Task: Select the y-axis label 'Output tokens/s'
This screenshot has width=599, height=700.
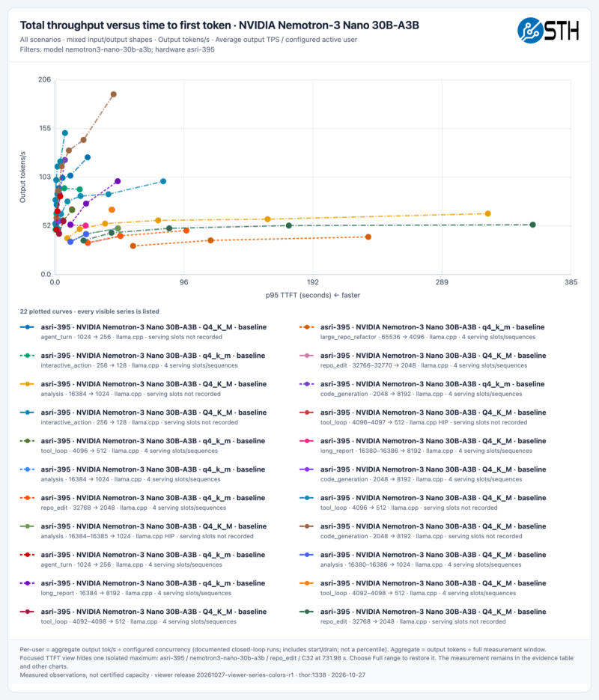Action: pyautogui.click(x=22, y=177)
